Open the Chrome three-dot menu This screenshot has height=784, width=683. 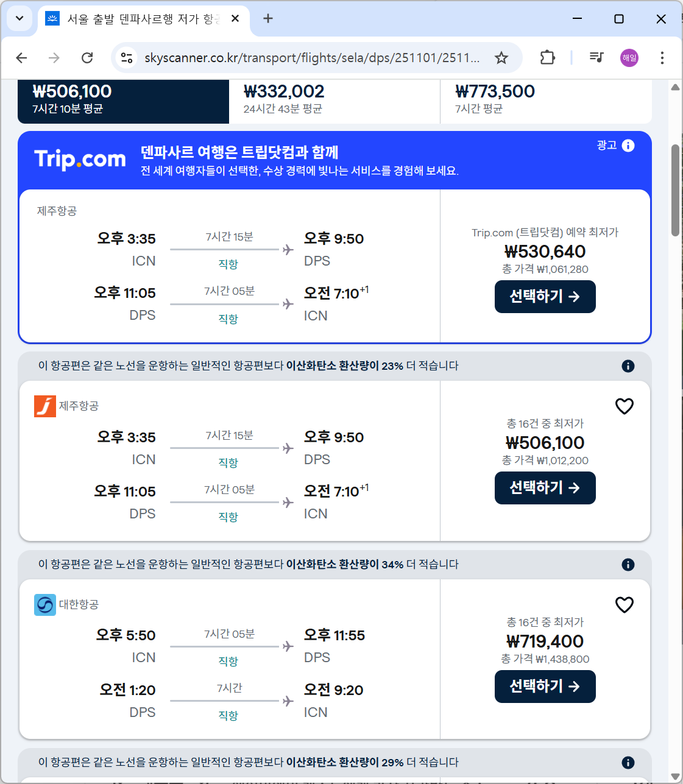[662, 57]
